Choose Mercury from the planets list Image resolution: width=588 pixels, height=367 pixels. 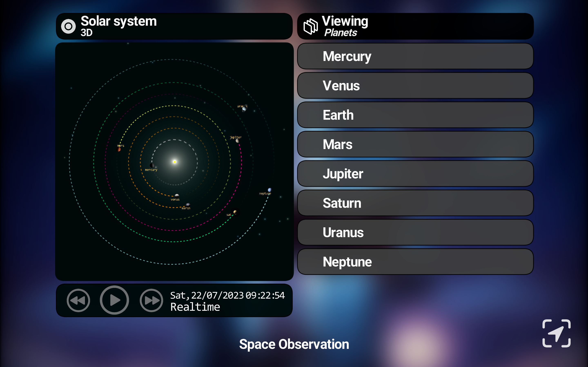click(x=415, y=56)
